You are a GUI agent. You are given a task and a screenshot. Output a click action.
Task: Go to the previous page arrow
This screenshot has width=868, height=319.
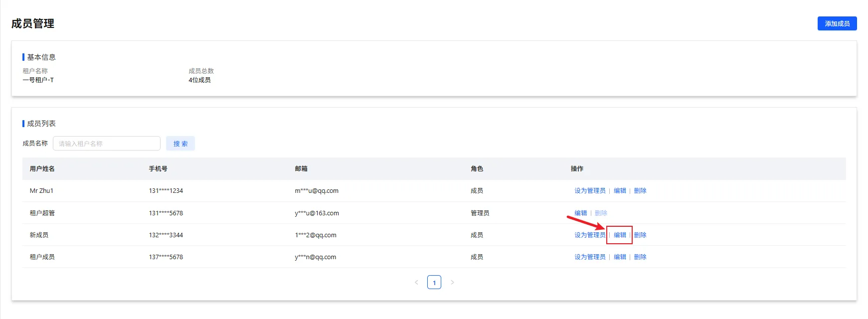pyautogui.click(x=416, y=283)
